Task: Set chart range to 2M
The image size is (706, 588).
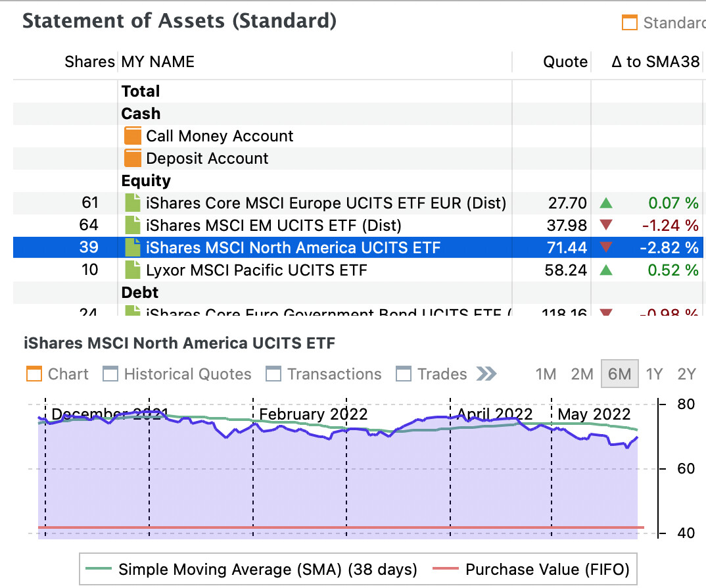Action: [582, 374]
